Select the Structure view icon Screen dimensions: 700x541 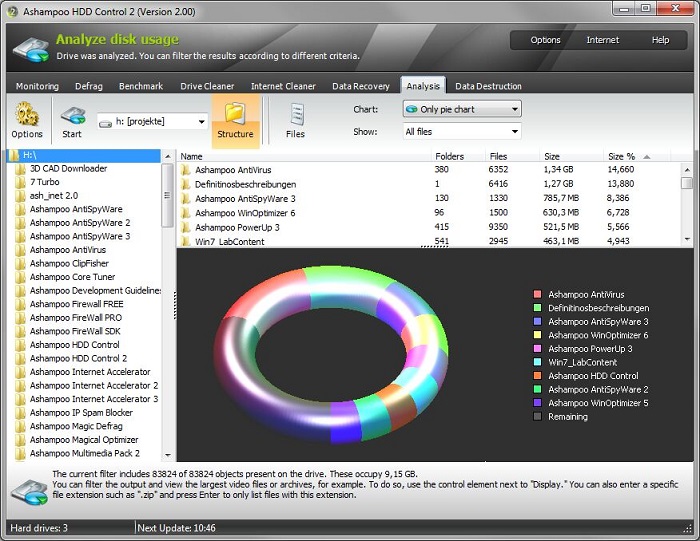235,114
